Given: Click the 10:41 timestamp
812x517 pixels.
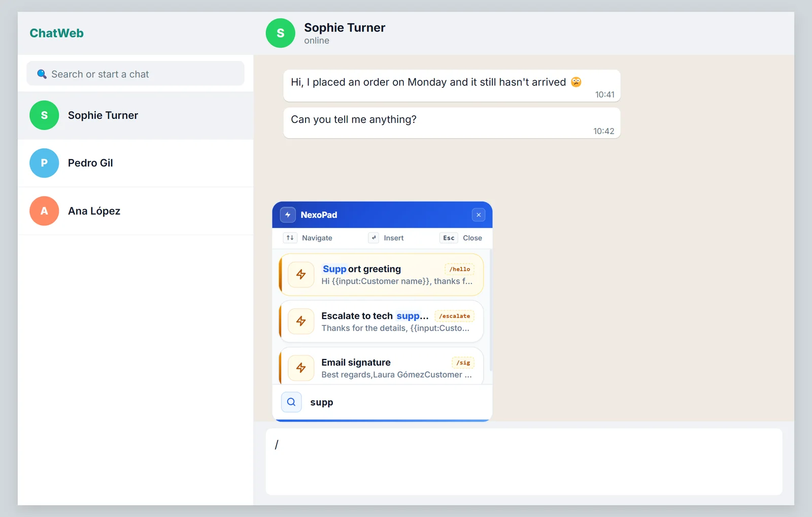Looking at the screenshot, I should [x=604, y=94].
